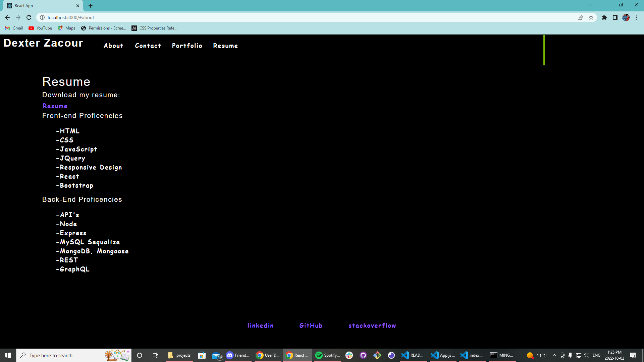644x362 pixels.
Task: Open the linkedin footer link
Action: (x=260, y=326)
